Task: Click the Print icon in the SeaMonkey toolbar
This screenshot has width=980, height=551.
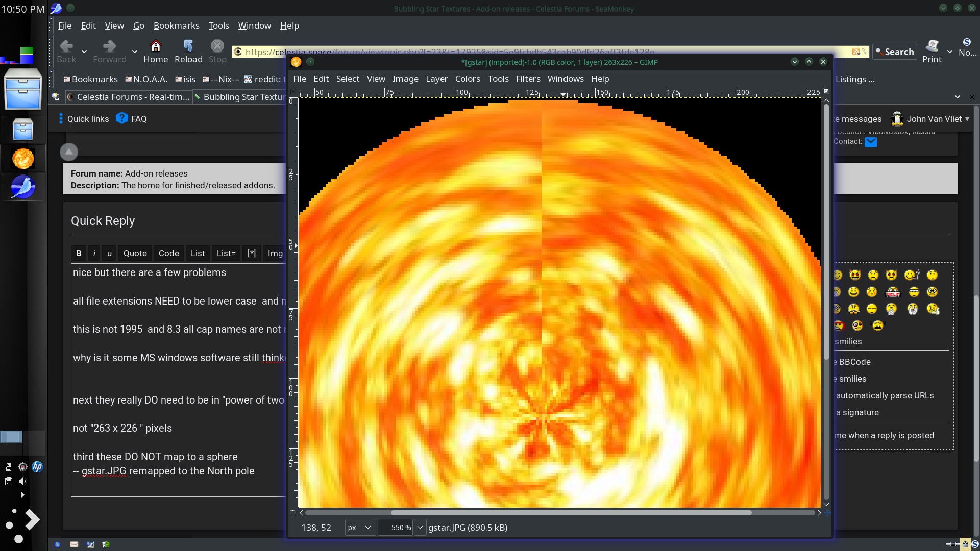Action: (932, 46)
